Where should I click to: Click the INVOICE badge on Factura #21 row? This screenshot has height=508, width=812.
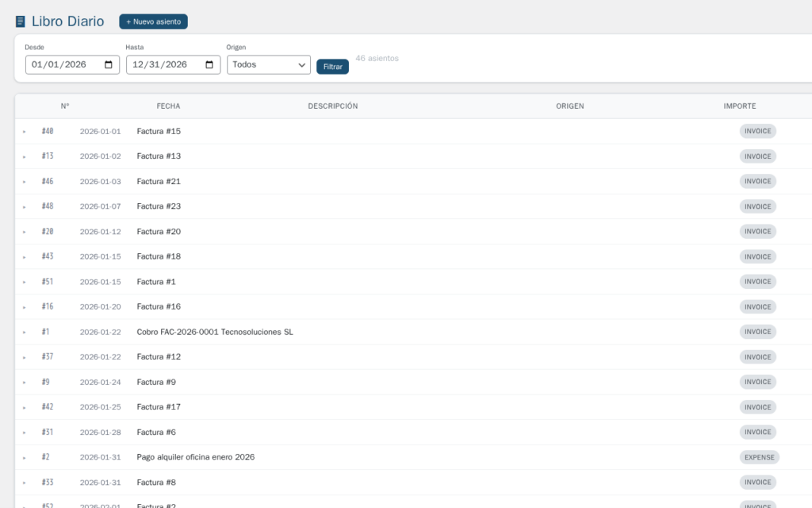click(757, 181)
